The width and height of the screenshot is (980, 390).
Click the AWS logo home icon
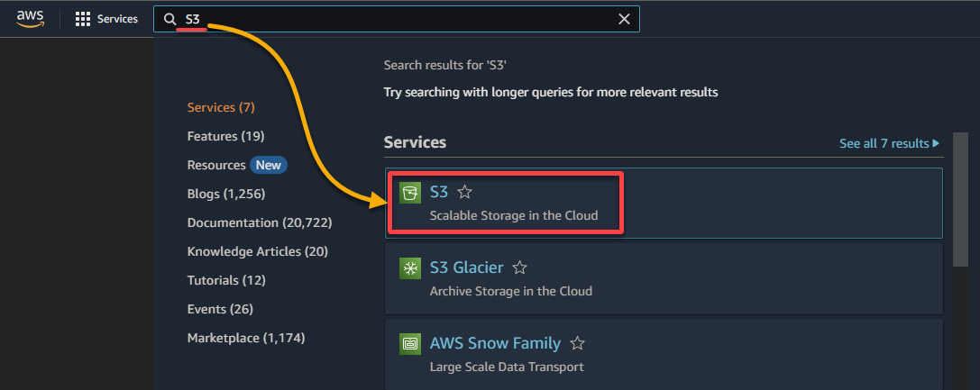[30, 19]
